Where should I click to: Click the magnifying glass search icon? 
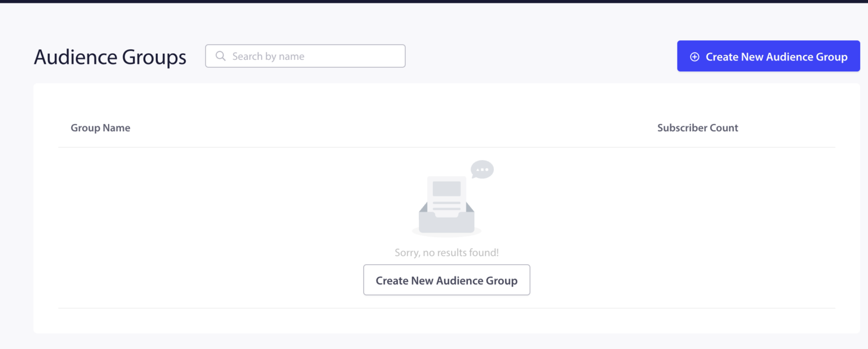tap(220, 55)
